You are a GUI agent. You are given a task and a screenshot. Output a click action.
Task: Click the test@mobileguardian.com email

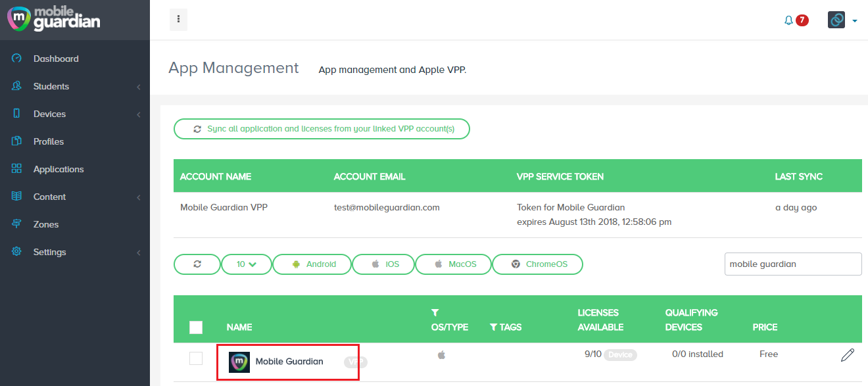pyautogui.click(x=387, y=208)
